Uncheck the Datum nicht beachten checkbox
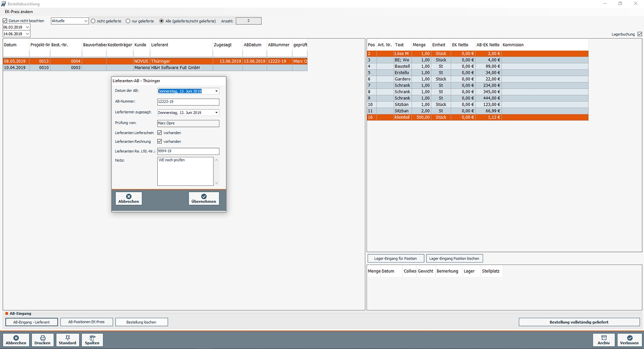644x349 pixels. tap(4, 21)
